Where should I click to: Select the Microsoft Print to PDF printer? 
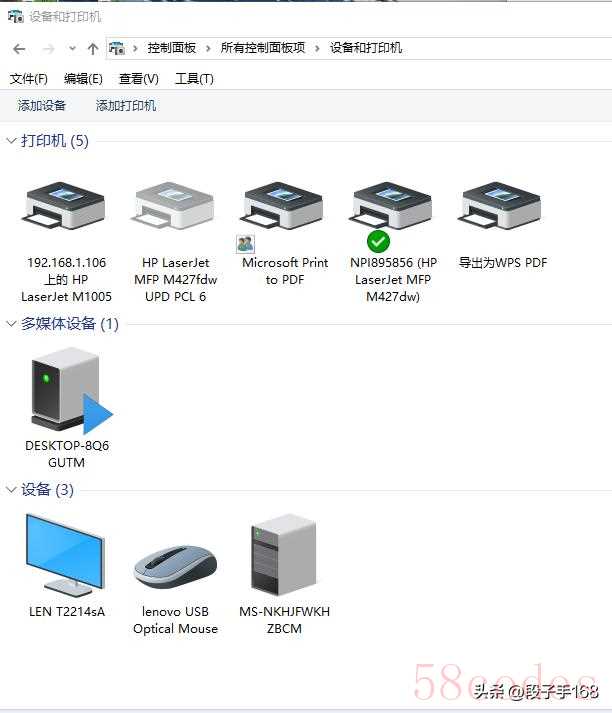point(284,233)
